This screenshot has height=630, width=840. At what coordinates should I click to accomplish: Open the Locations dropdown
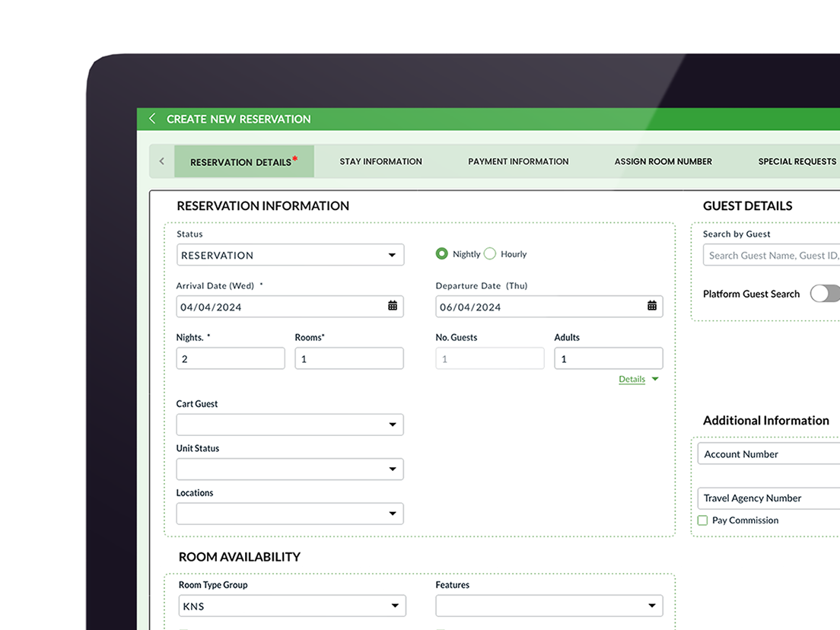point(290,514)
